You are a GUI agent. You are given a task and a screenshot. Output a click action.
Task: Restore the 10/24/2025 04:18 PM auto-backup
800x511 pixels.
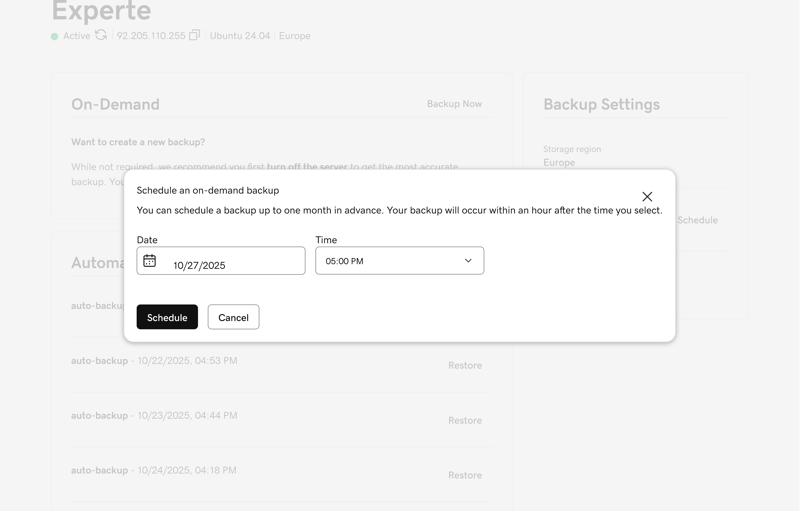coord(464,475)
